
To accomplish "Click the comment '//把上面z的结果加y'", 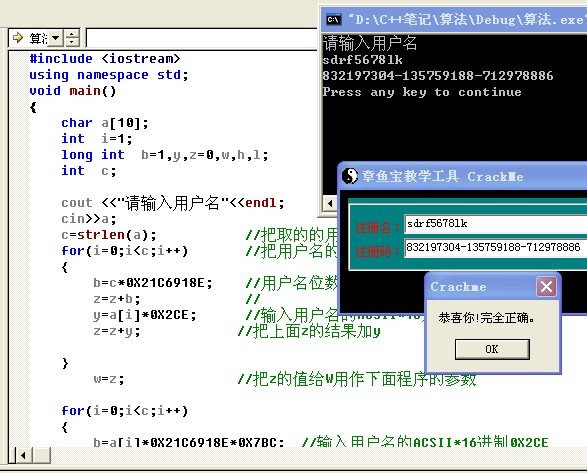I will 309,331.
